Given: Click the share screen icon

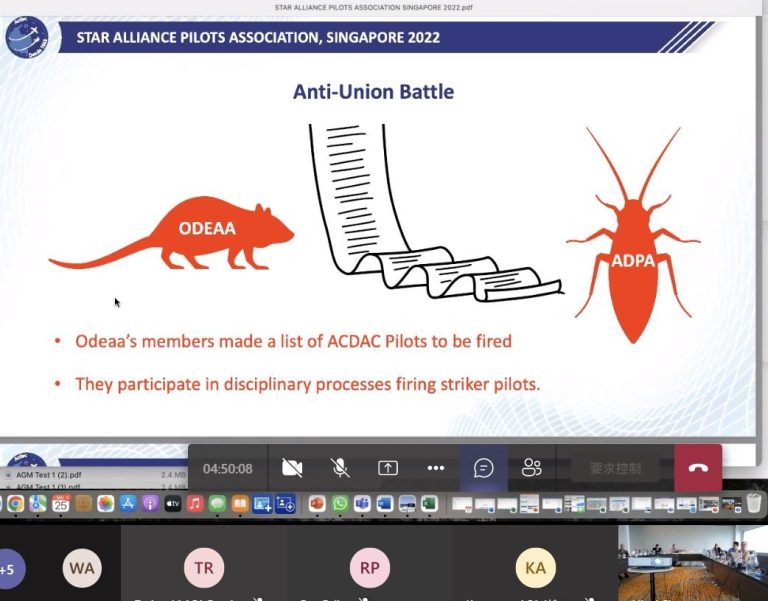Looking at the screenshot, I should (x=387, y=468).
